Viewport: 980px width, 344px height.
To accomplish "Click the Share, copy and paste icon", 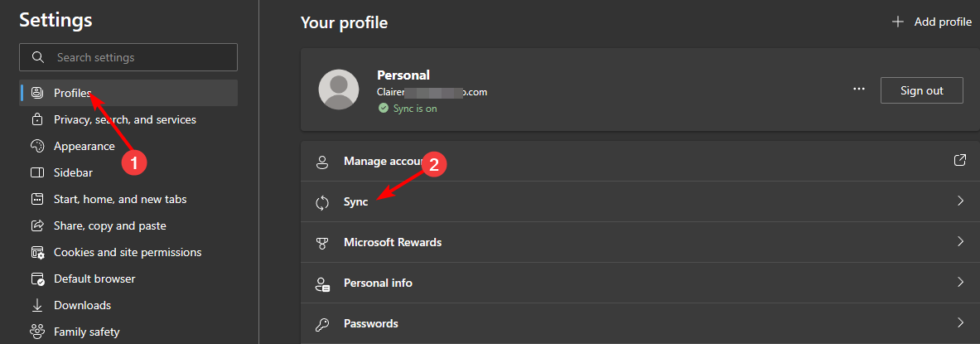I will pos(37,225).
